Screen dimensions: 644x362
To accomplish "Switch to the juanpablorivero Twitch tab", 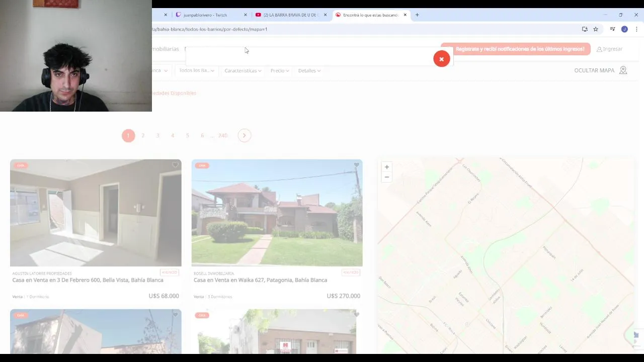I will [x=205, y=15].
